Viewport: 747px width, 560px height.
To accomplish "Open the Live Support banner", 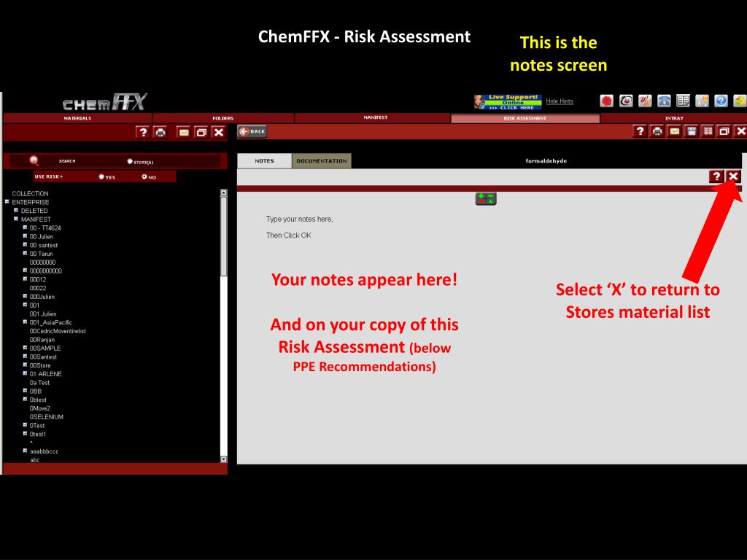I will click(508, 102).
